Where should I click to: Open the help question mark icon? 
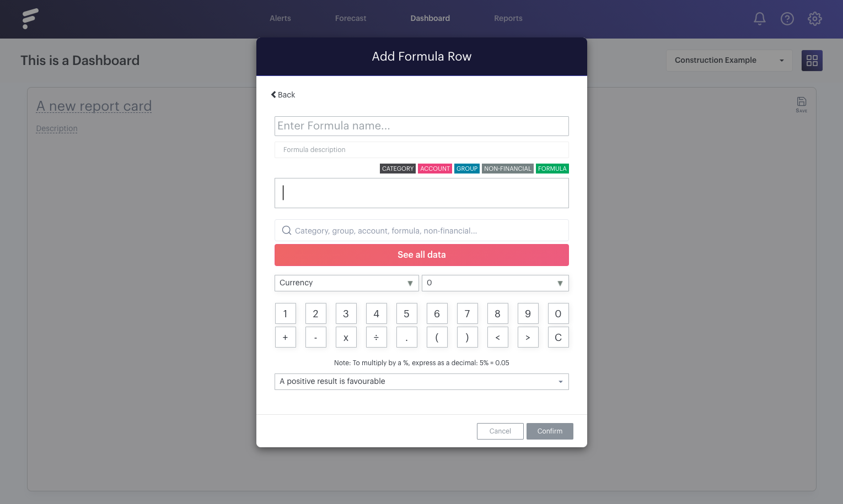pos(787,19)
